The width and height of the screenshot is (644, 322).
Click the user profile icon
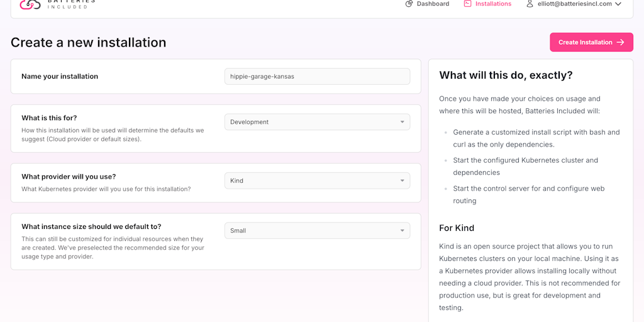530,4
